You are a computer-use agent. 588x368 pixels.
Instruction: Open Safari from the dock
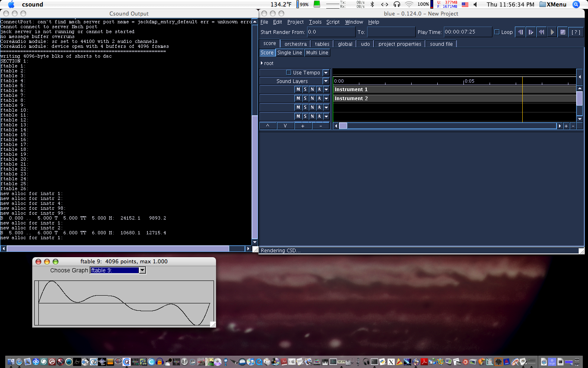click(19, 361)
